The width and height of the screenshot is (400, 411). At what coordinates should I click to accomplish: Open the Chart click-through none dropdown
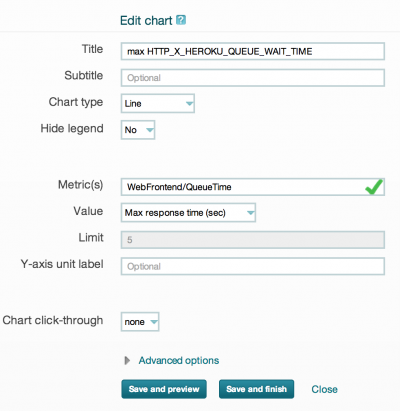140,322
